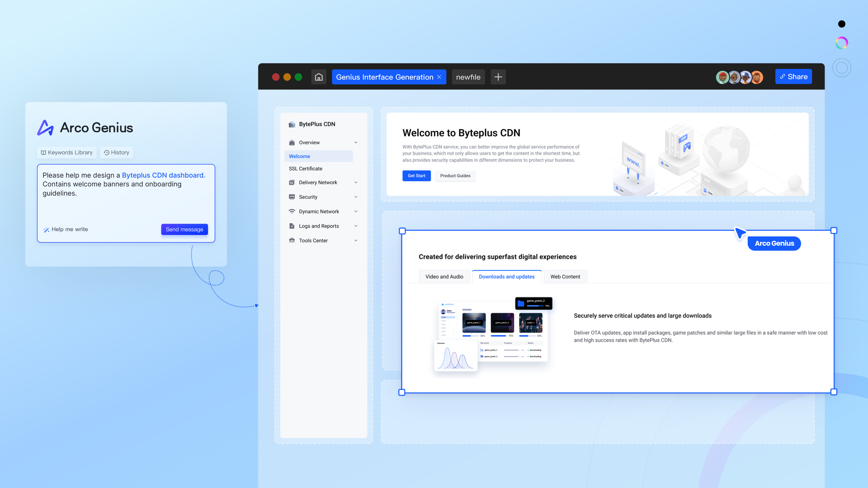
Task: Click the Delivery Network sidebar icon
Action: (x=292, y=183)
